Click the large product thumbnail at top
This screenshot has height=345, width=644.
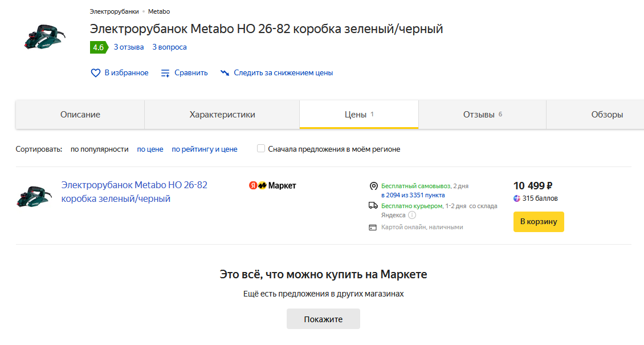coord(44,36)
